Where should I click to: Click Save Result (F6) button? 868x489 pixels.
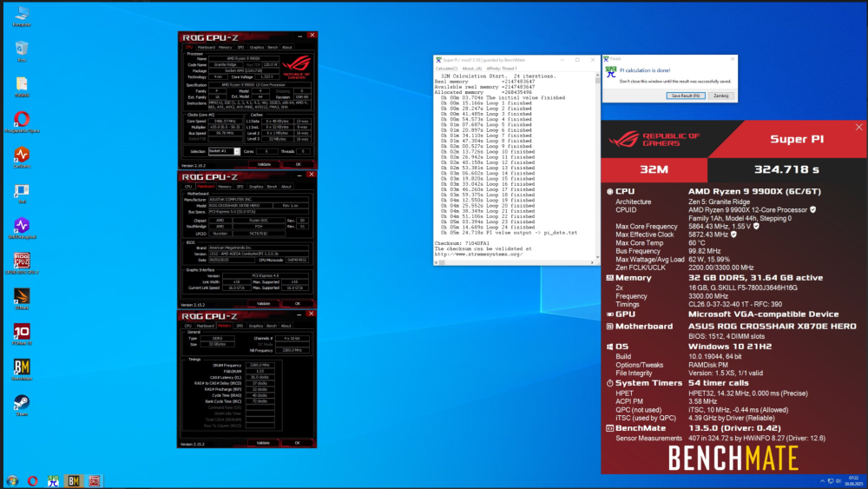686,96
